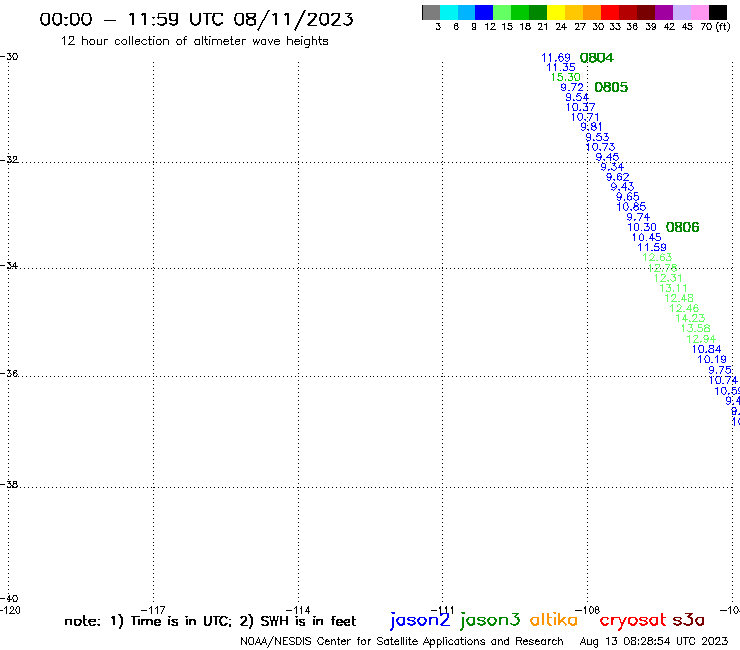Screen dimensions: 740x650
Task: Click the 9.62 wave height reading
Action: point(618,177)
